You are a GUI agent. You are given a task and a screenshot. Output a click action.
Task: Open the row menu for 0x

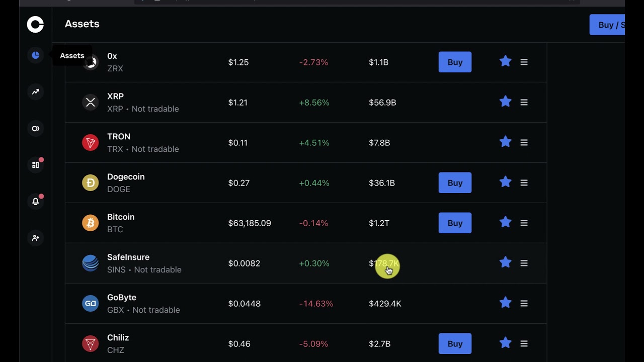(524, 62)
